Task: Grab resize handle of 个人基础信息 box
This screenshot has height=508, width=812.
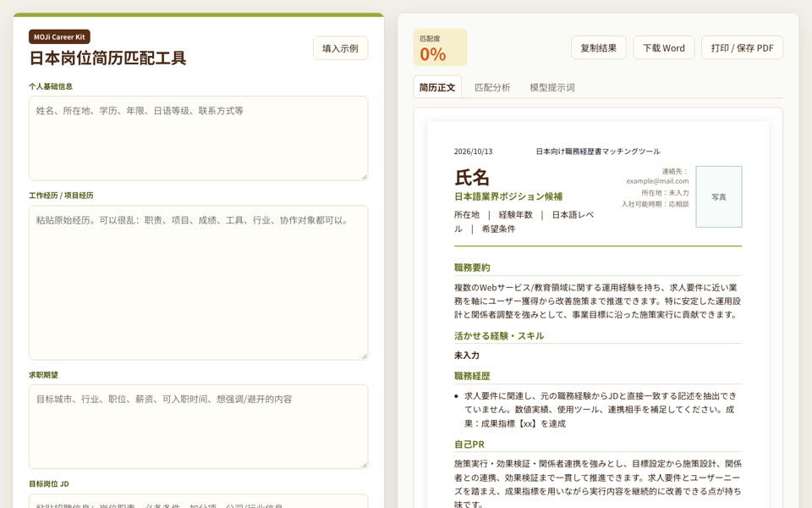Action: pos(365,177)
